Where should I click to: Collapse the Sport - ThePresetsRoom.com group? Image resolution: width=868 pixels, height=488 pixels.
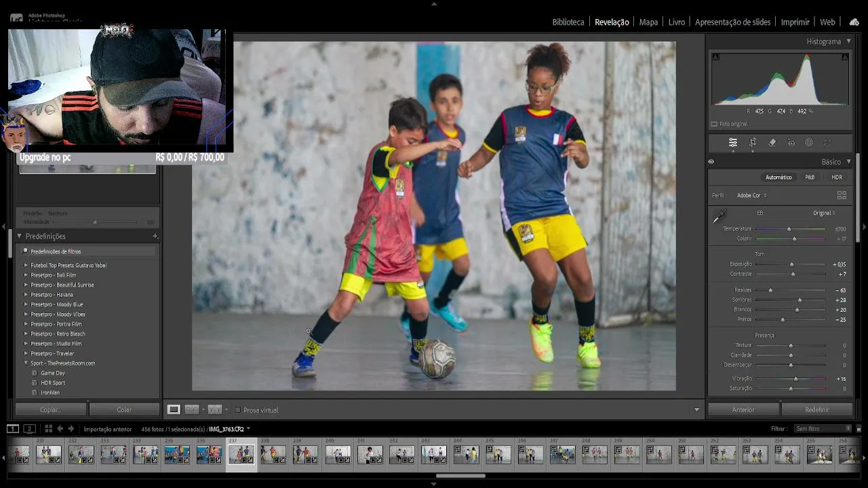(x=26, y=363)
